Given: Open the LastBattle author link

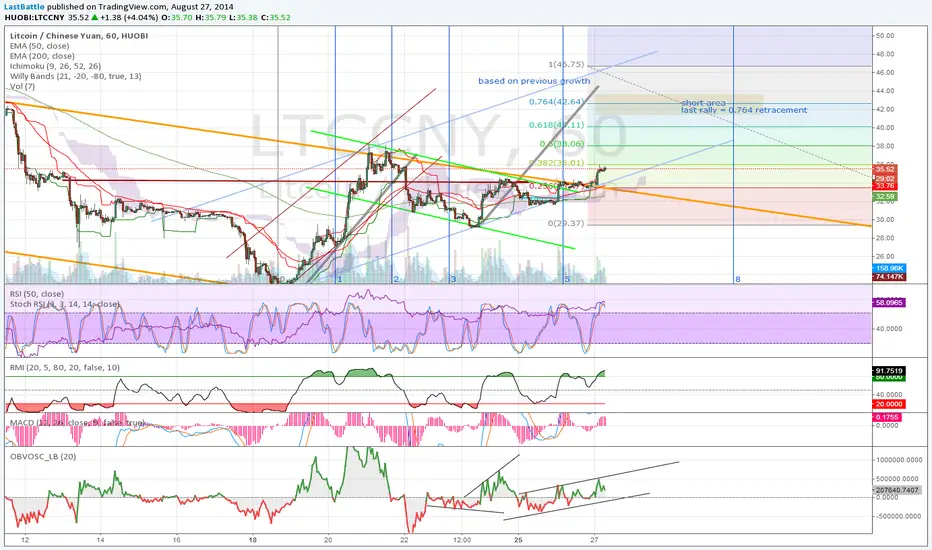Looking at the screenshot, I should tap(24, 7).
